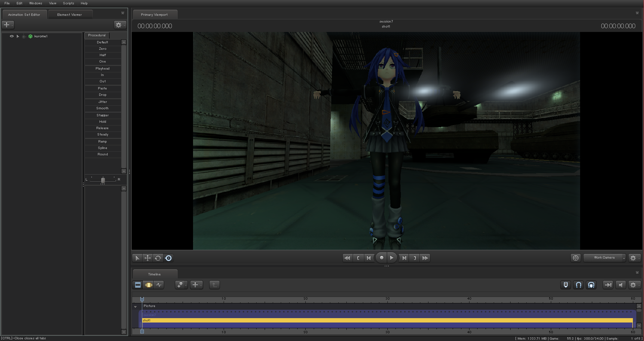Switch to the Graph Editor mode
The height and width of the screenshot is (341, 644).
(x=159, y=285)
